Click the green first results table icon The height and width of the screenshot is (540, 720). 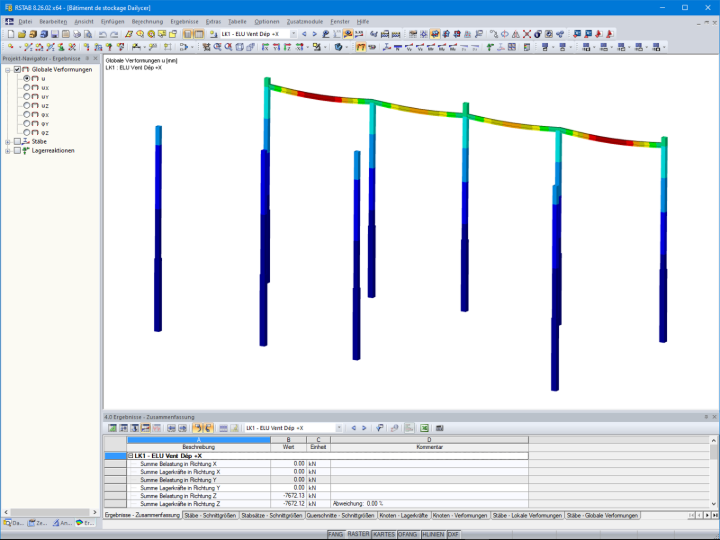(x=112, y=428)
